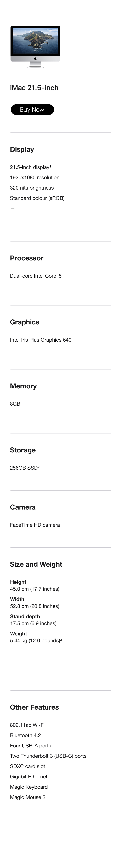This screenshot has height=868, width=113.
Task: Click the Memory section heading
Action: click(24, 386)
